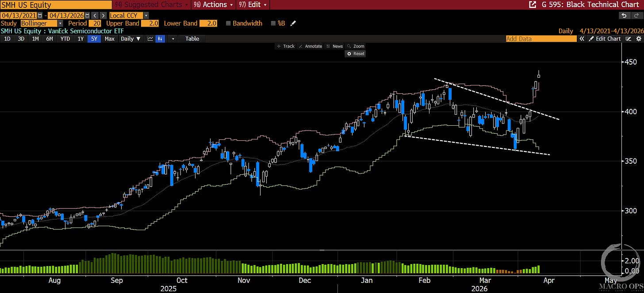
Task: Open the 94) Suggested Charts dropdown
Action: tap(152, 5)
